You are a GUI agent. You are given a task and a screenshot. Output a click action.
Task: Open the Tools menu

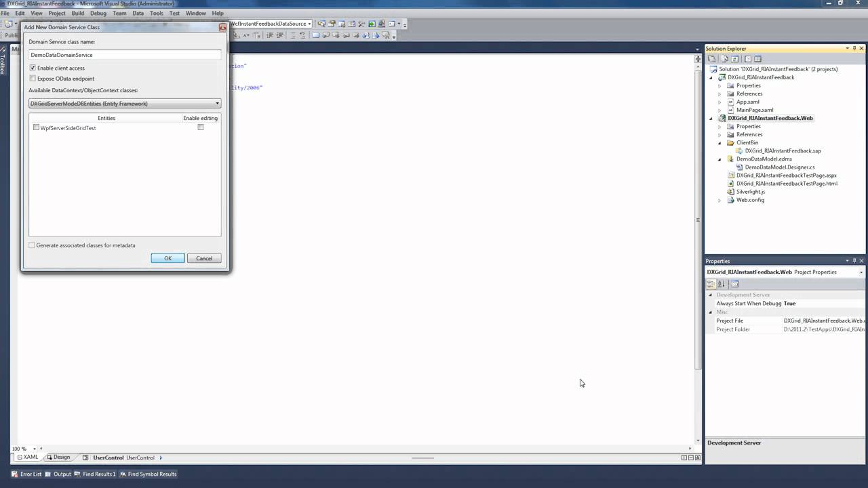(x=156, y=13)
